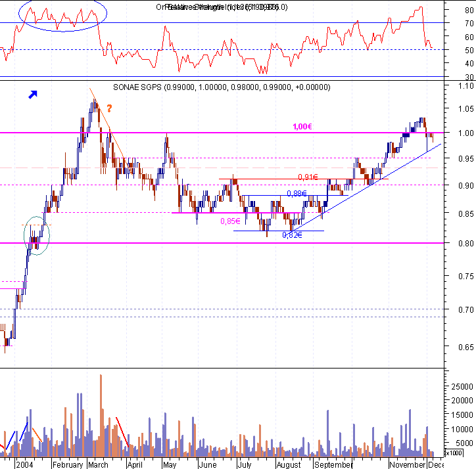Click the orange question mark annotation
The height and width of the screenshot is (469, 476).
click(109, 108)
